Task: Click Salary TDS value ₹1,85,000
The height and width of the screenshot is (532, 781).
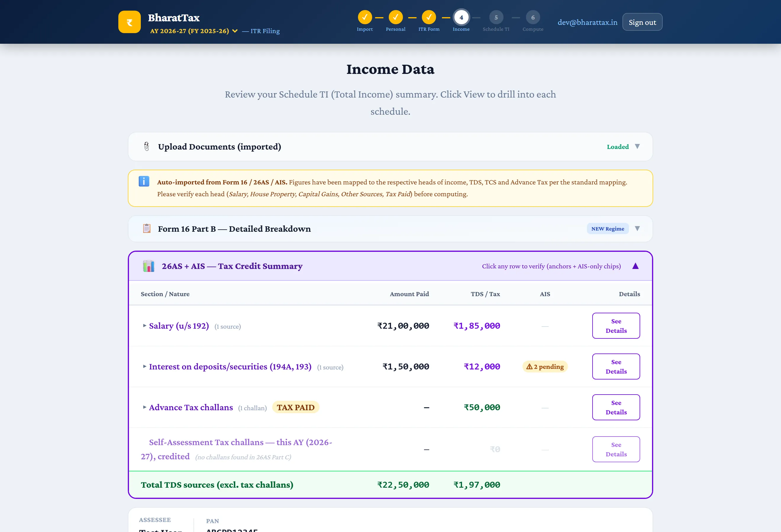Action: pos(477,326)
